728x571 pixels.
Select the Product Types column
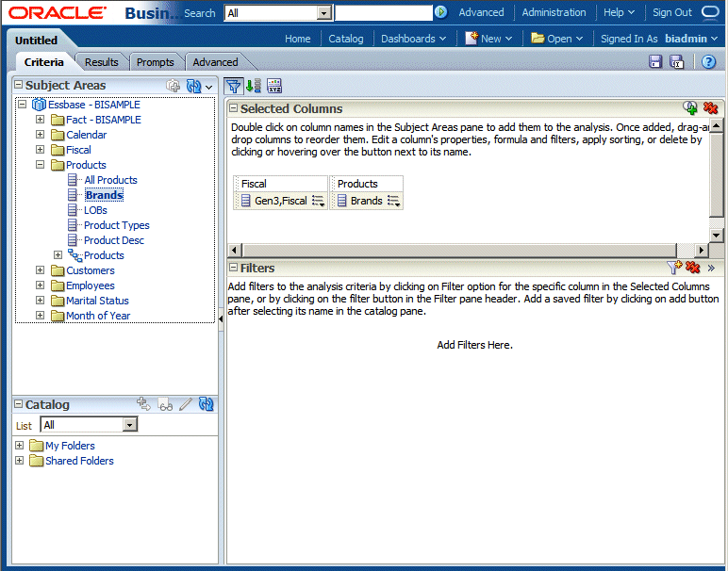click(x=117, y=225)
